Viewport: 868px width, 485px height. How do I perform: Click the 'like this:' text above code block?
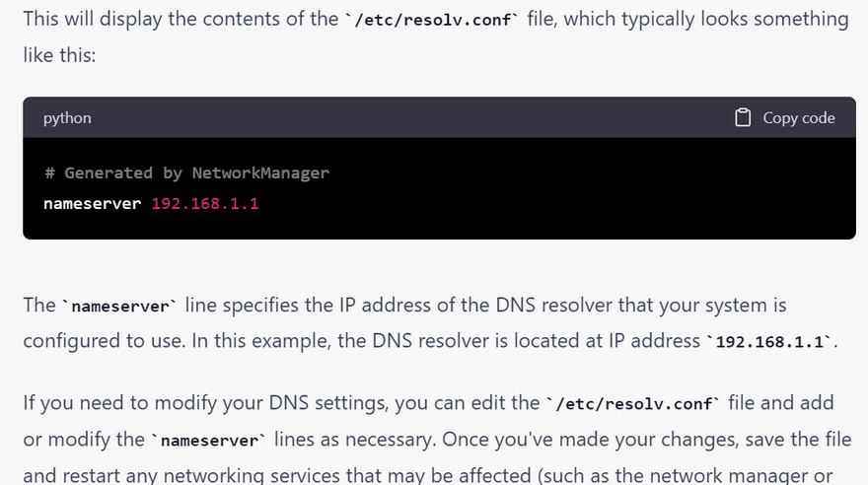click(x=59, y=55)
